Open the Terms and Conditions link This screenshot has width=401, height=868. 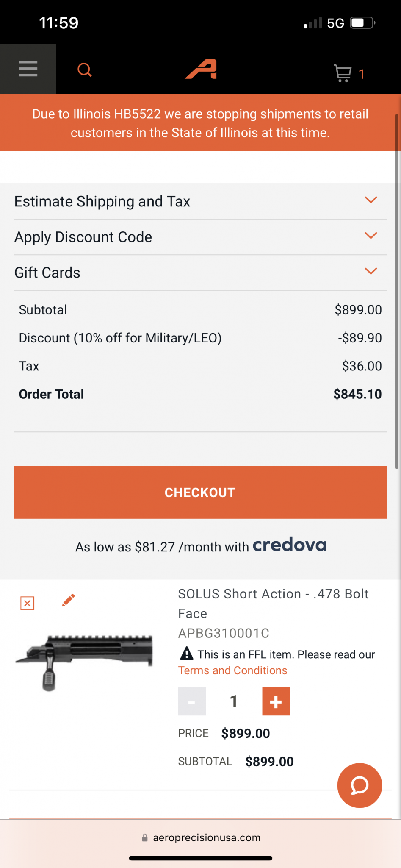(232, 670)
